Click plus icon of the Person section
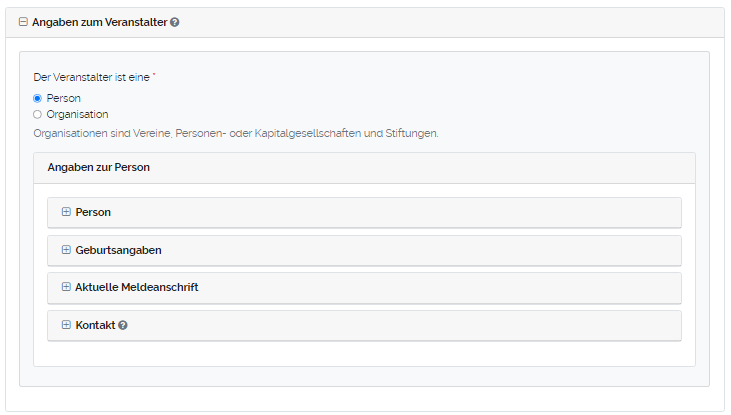 (66, 212)
